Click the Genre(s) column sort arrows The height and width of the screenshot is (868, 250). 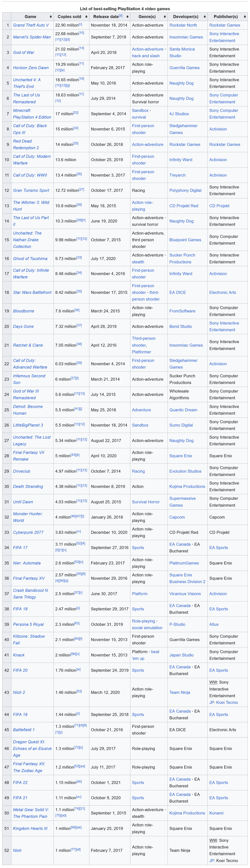[164, 17]
